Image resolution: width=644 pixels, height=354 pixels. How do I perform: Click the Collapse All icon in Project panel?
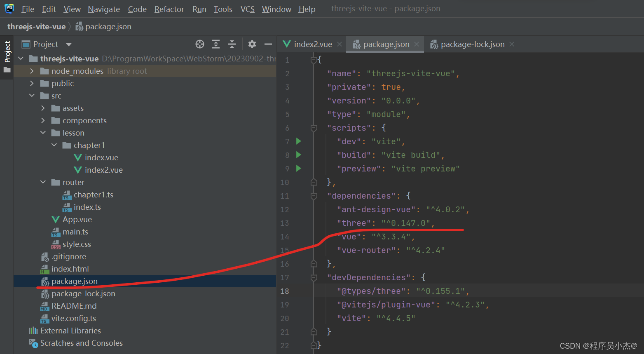[x=232, y=44]
